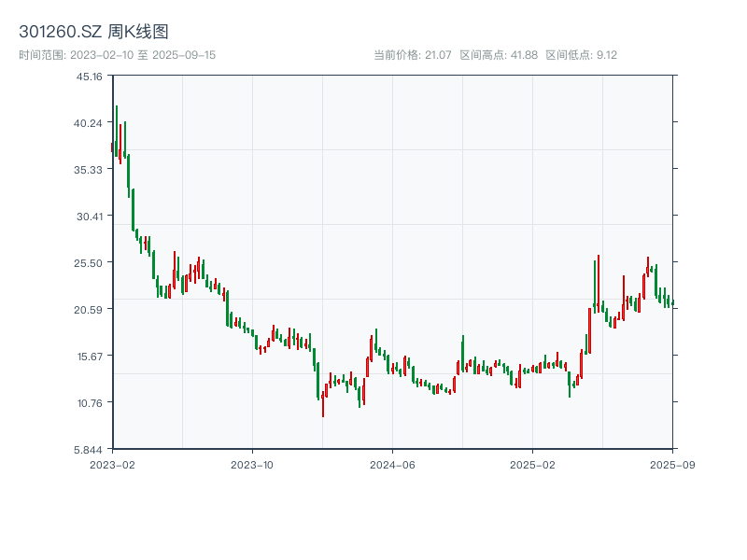Click y-axis label 25.50

tap(88, 263)
